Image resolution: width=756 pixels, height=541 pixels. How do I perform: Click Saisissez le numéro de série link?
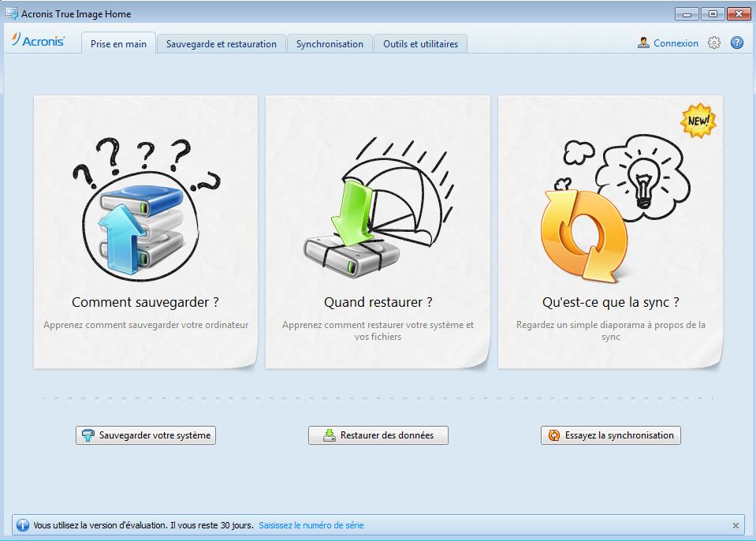pyautogui.click(x=311, y=525)
